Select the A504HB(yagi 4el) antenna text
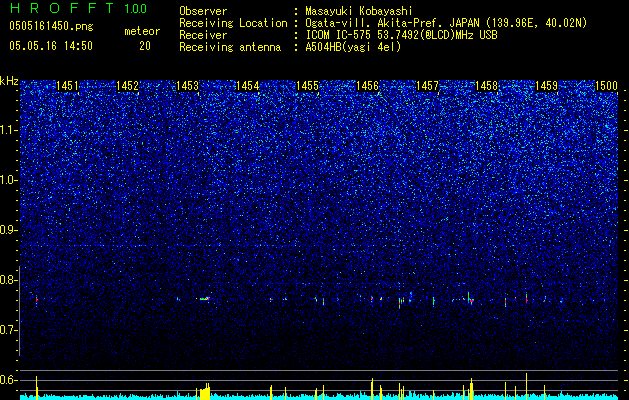Viewport: 629px width, 400px height. click(353, 47)
